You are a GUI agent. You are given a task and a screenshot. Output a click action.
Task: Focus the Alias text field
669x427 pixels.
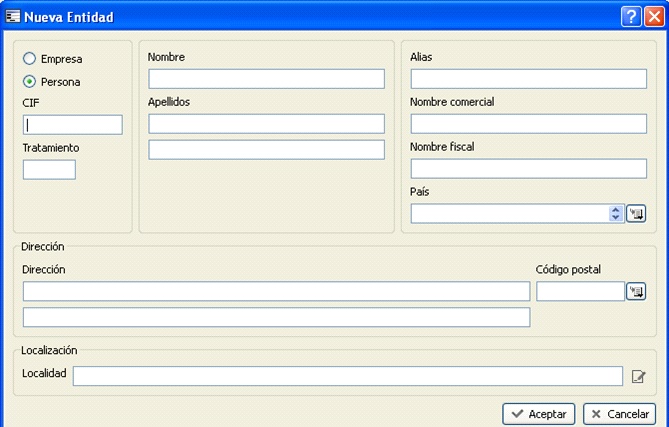point(528,79)
